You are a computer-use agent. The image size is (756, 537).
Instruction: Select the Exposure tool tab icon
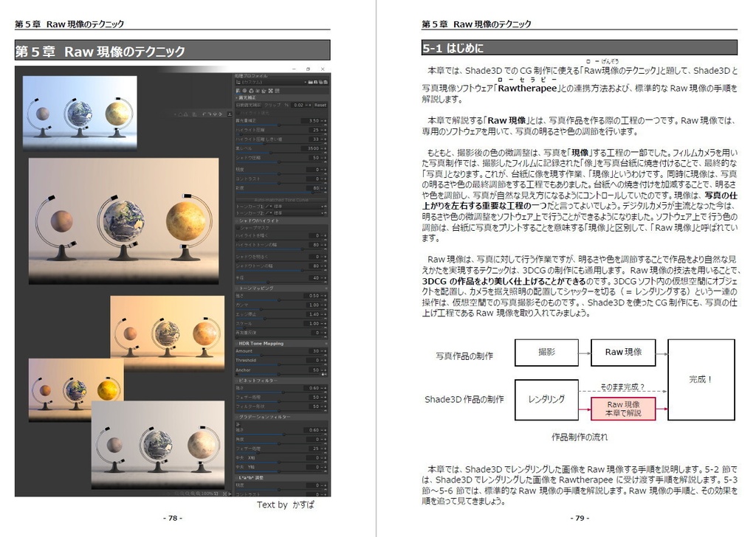point(239,91)
